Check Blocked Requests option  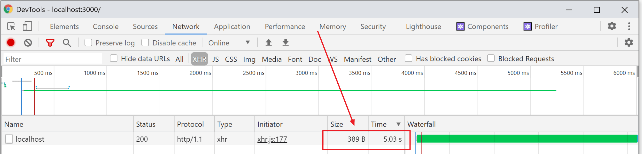[x=491, y=59]
